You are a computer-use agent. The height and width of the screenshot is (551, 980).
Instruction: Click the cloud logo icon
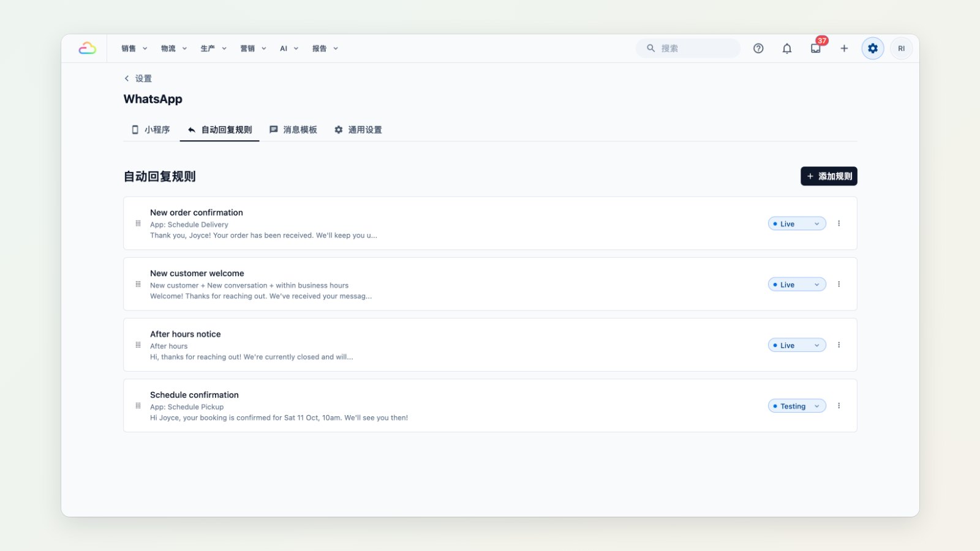click(87, 48)
